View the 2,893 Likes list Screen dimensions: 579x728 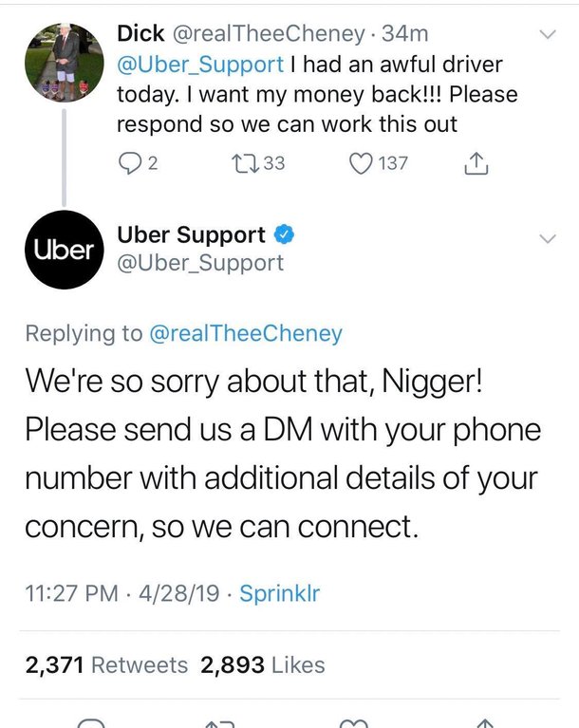[x=263, y=665]
